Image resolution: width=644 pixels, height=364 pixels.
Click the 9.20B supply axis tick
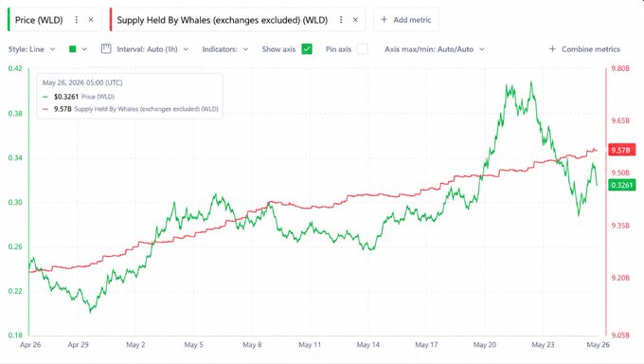620,278
